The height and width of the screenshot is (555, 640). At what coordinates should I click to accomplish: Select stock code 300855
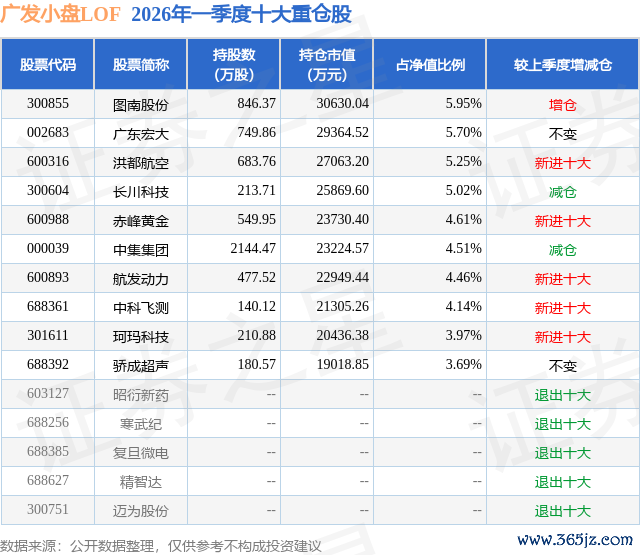(48, 104)
